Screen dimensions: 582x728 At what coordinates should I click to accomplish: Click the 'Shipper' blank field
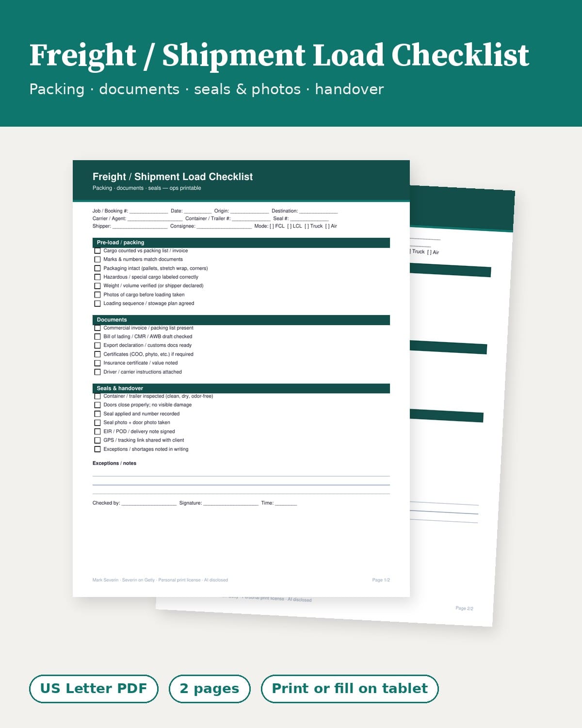tap(140, 227)
